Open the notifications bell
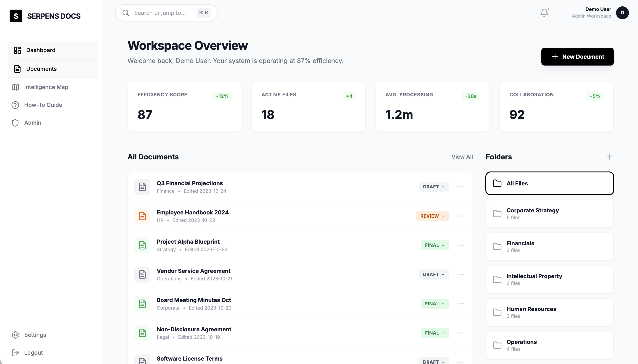Image resolution: width=638 pixels, height=364 pixels. 544,12
